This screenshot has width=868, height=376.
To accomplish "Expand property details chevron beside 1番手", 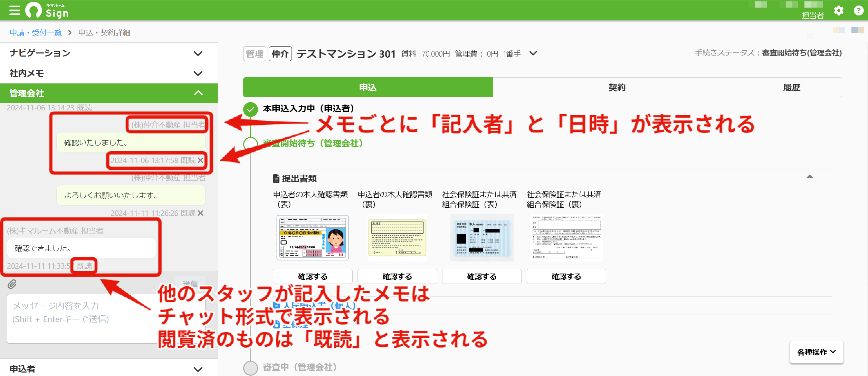I will [x=533, y=53].
